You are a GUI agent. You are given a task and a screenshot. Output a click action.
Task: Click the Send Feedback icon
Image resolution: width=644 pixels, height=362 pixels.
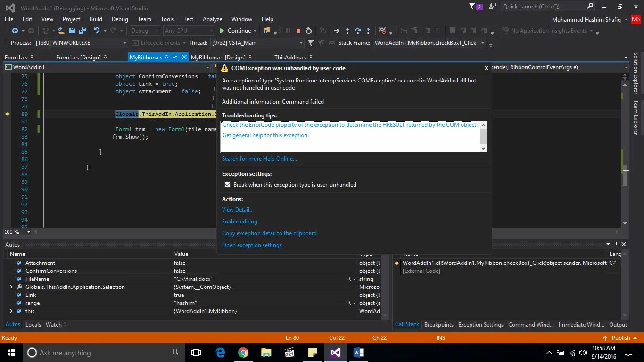point(493,7)
